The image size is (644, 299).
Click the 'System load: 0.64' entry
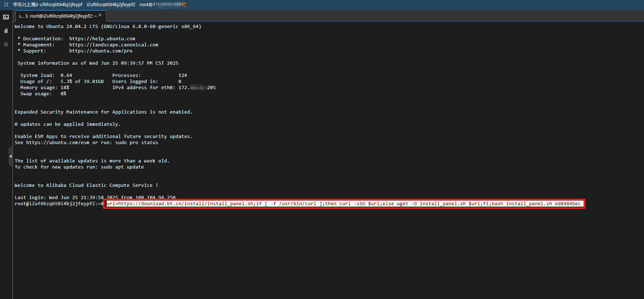[x=46, y=75]
